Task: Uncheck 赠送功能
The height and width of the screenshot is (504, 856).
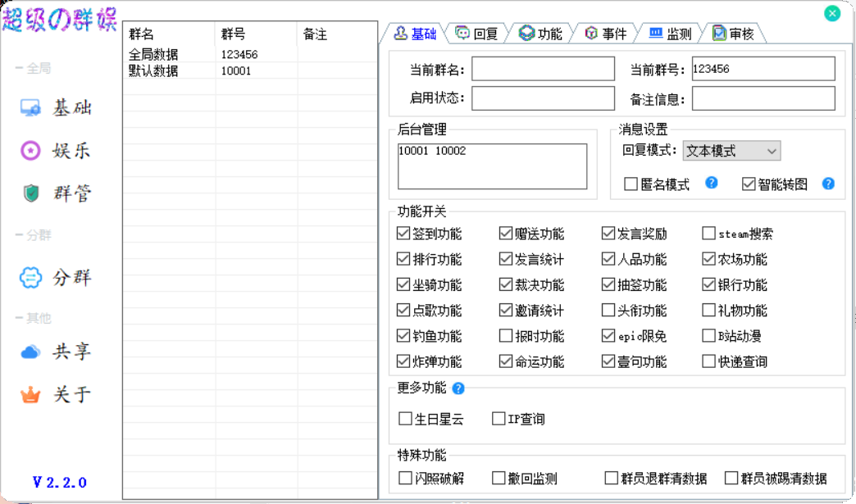Action: coord(506,234)
